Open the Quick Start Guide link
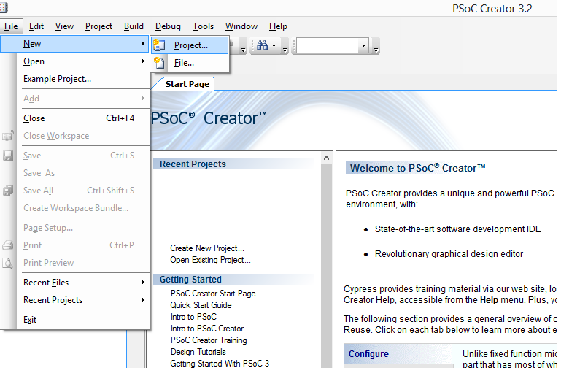 201,305
